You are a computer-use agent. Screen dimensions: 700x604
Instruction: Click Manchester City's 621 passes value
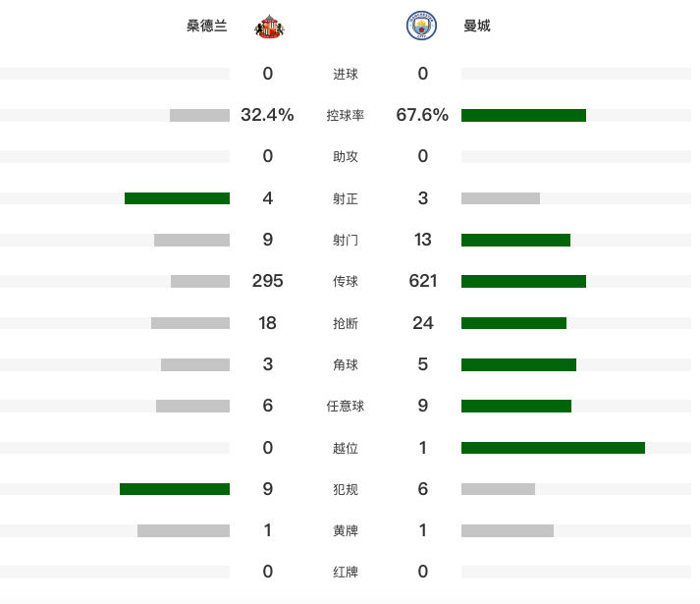point(423,282)
